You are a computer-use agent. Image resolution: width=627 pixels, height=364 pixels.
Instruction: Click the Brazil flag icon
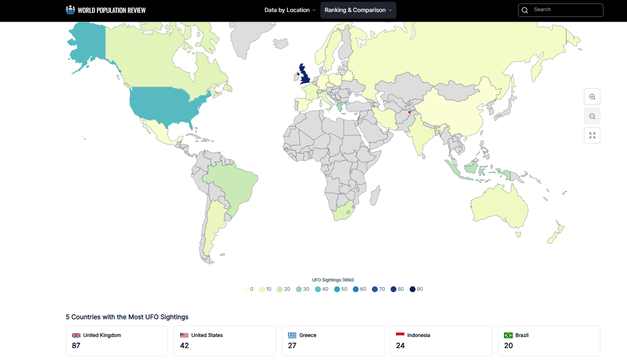[508, 336]
